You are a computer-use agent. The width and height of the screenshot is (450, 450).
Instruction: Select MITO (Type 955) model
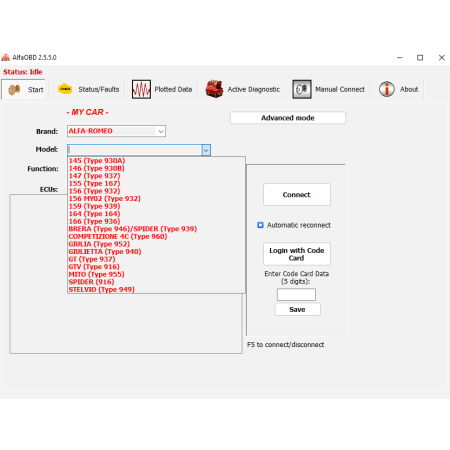pyautogui.click(x=156, y=274)
